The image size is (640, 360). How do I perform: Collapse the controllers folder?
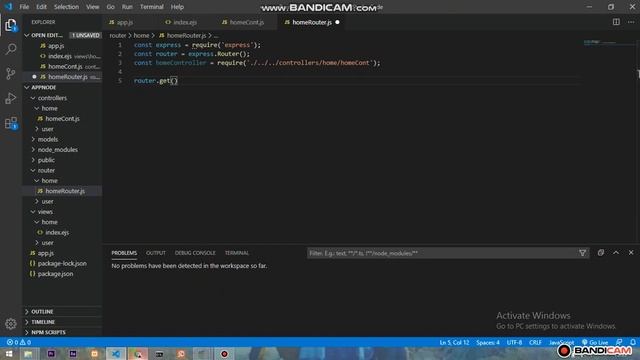click(52, 98)
